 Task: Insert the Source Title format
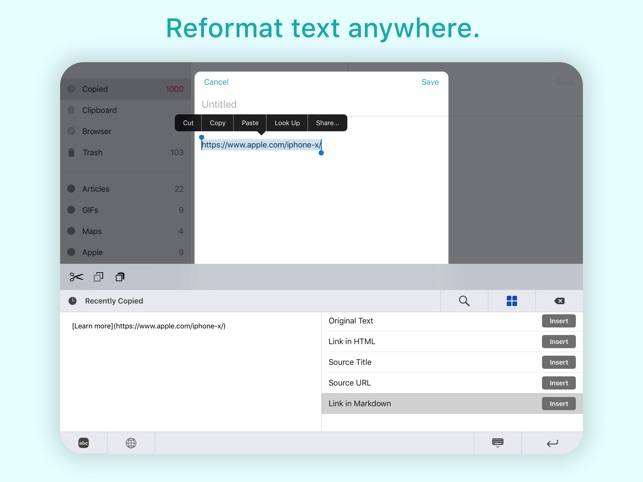point(559,362)
